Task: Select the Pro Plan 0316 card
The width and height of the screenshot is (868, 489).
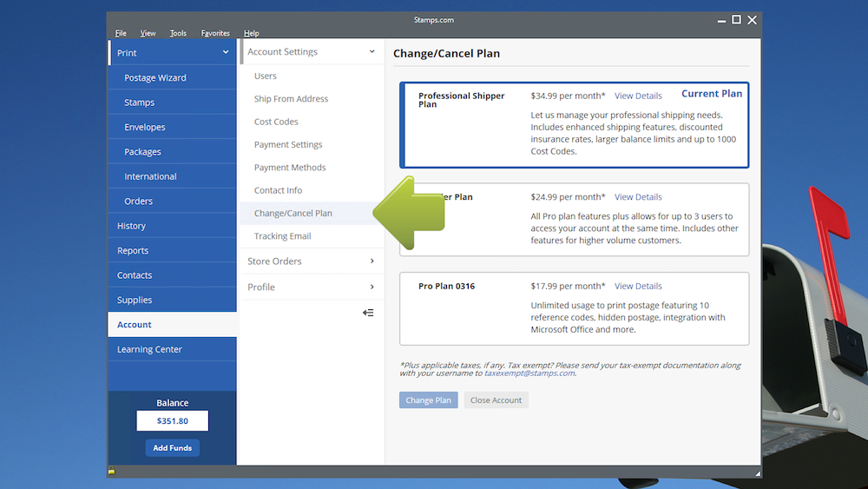Action: [x=574, y=308]
